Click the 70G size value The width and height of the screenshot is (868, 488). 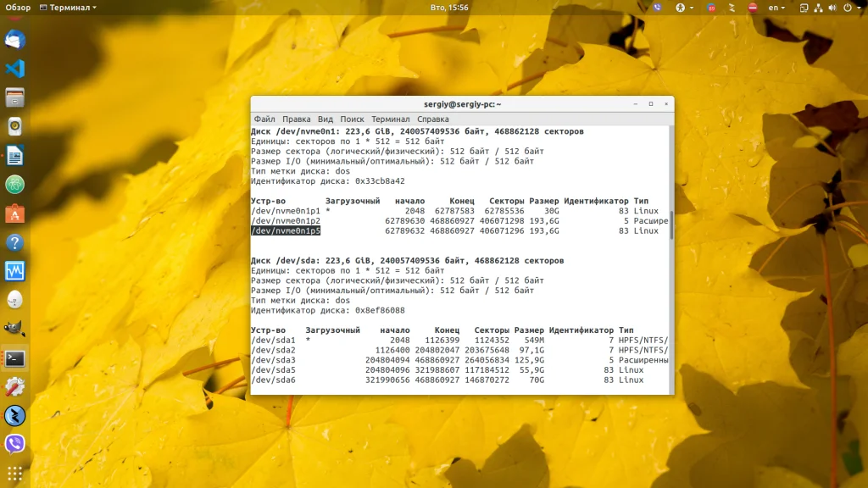click(537, 380)
